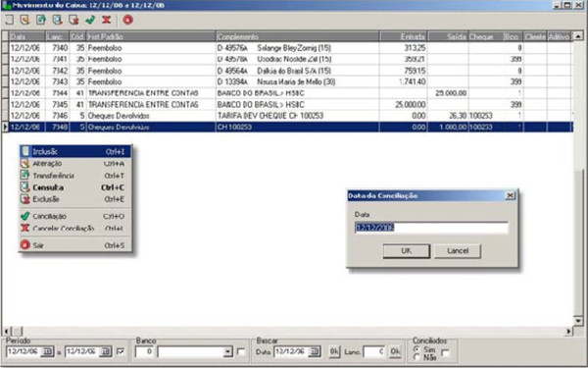Open calendar for the Período start date

click(x=47, y=352)
